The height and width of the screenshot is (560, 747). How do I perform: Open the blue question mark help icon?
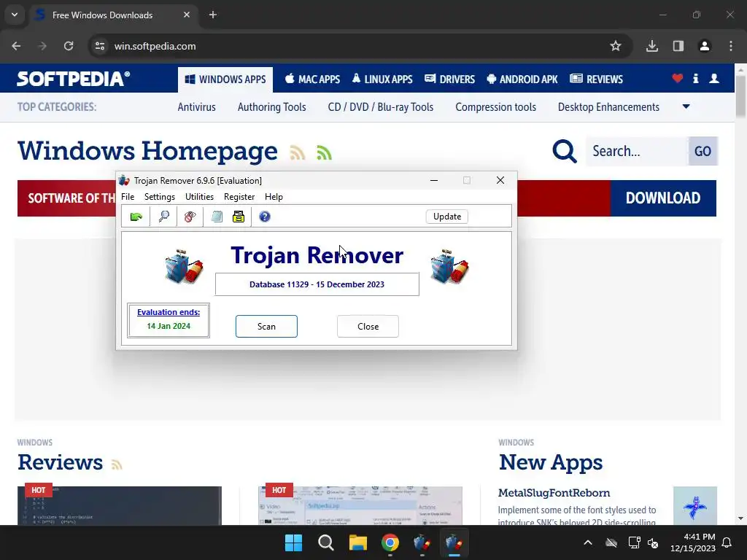click(x=264, y=217)
